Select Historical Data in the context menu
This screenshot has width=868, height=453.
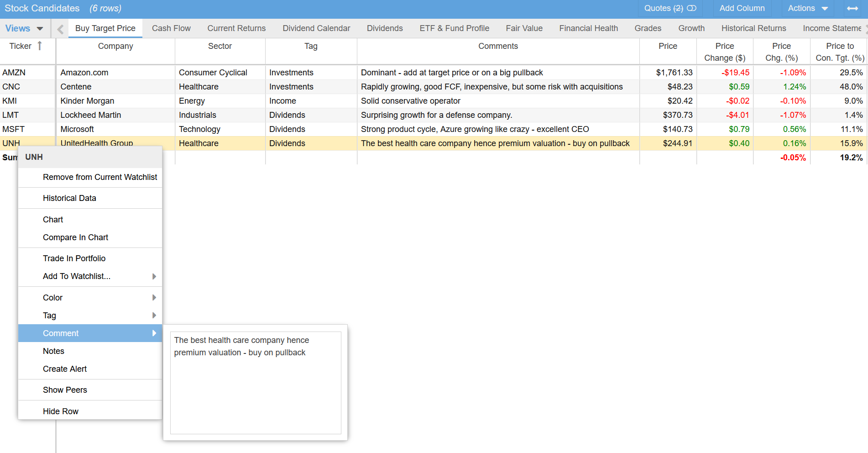click(x=90, y=198)
